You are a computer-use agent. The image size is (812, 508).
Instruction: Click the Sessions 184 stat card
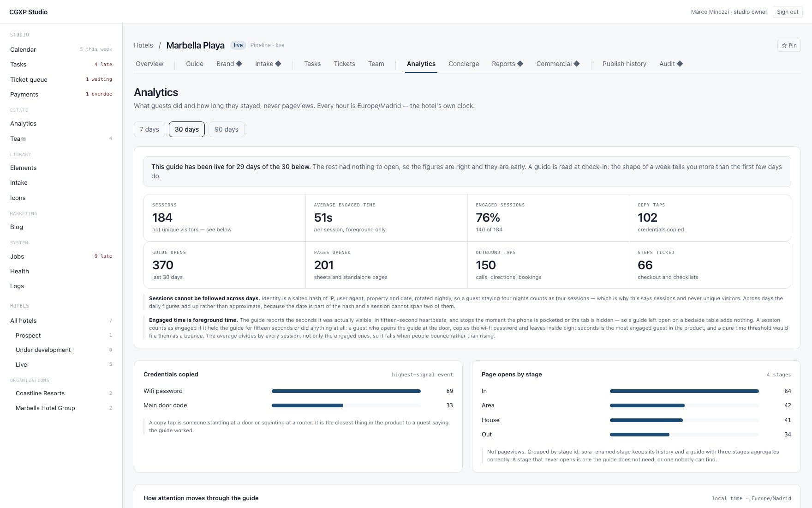[225, 218]
